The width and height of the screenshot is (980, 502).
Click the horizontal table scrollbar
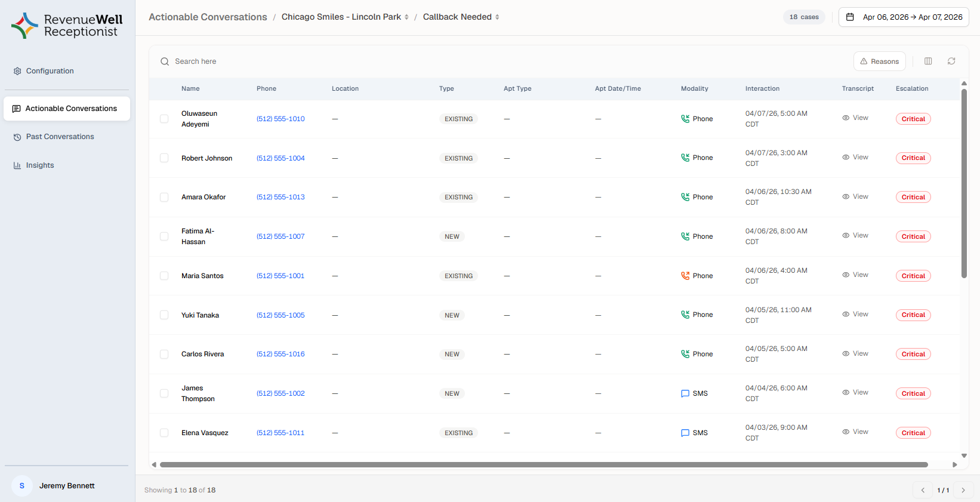coord(544,464)
